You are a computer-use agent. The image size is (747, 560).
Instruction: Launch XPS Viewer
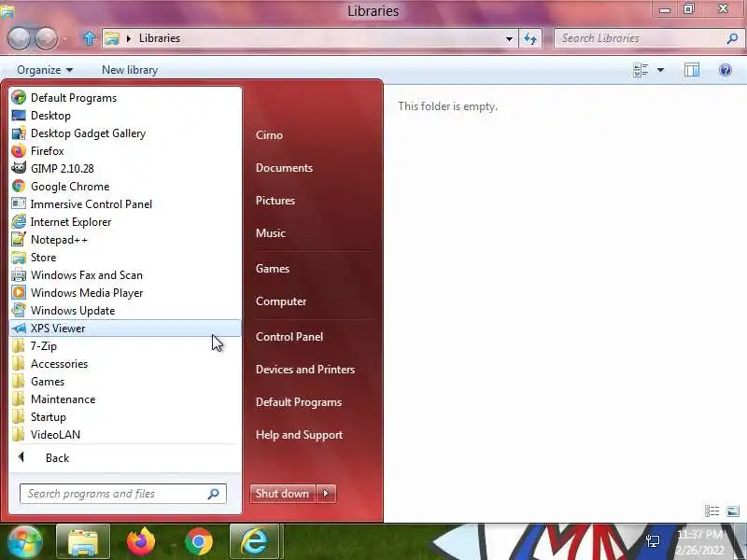coord(125,329)
